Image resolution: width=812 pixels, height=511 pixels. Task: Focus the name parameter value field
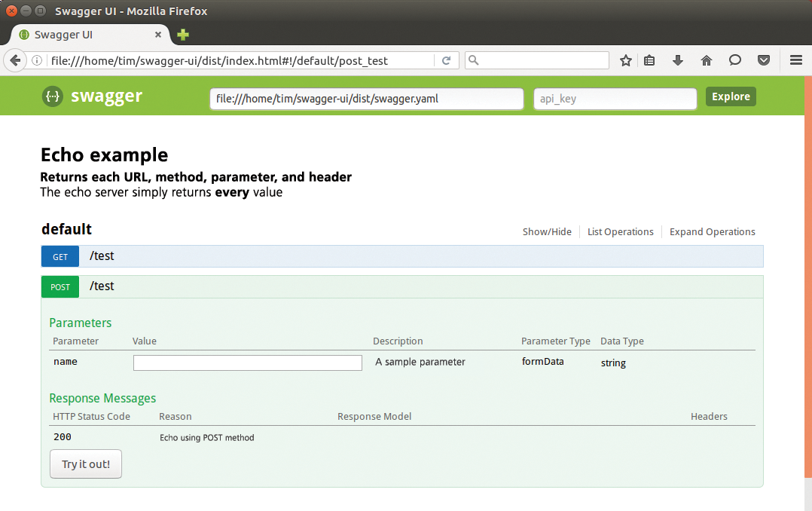(x=247, y=363)
